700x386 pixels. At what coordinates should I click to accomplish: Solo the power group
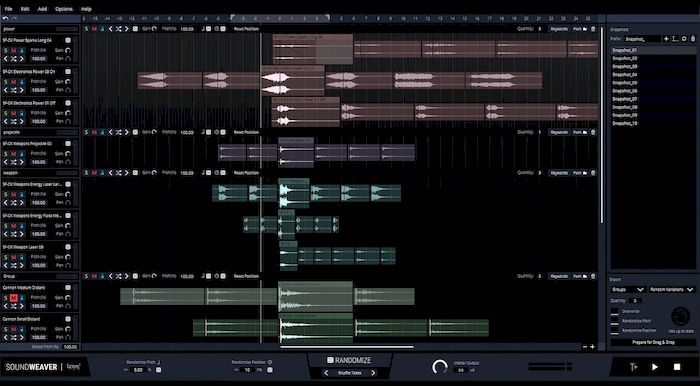tap(86, 29)
